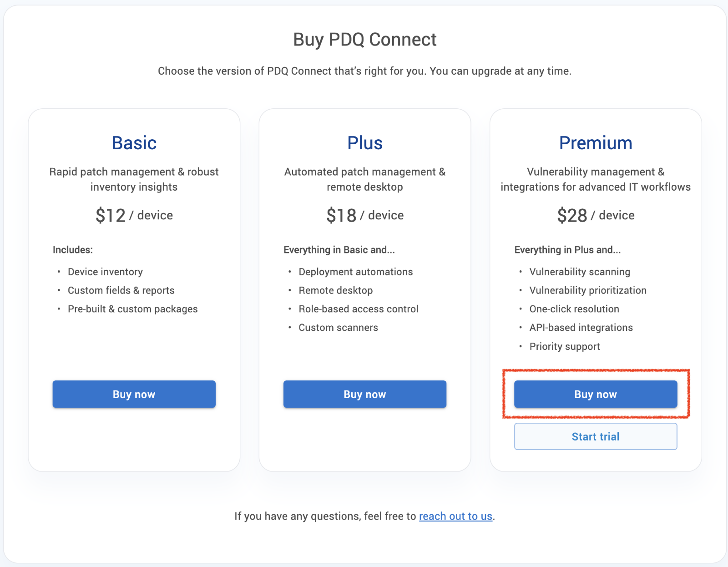
Task: Click the API-based integrations feature item
Action: [581, 328]
